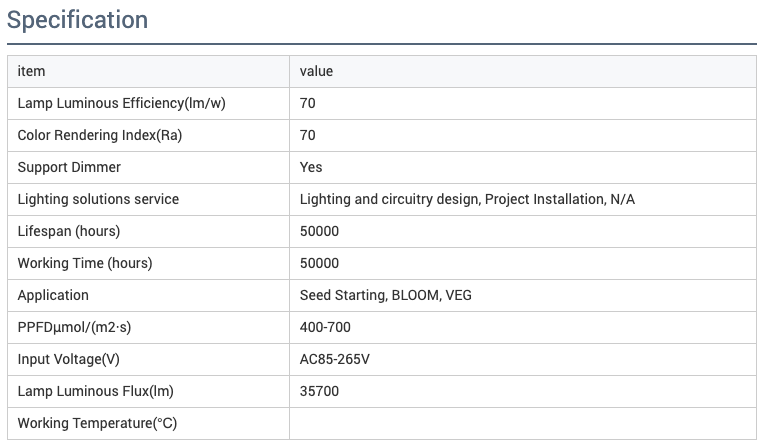Click the Lighting solutions service label
Viewport: 767px width, 440px height.
pyautogui.click(x=98, y=199)
